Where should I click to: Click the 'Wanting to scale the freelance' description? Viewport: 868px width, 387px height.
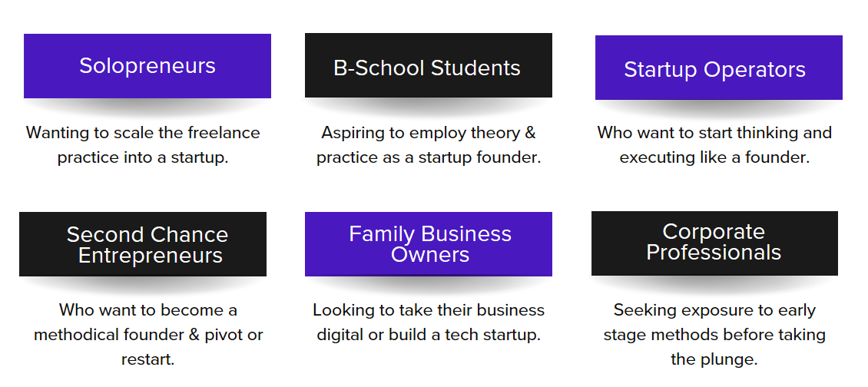pyautogui.click(x=143, y=145)
